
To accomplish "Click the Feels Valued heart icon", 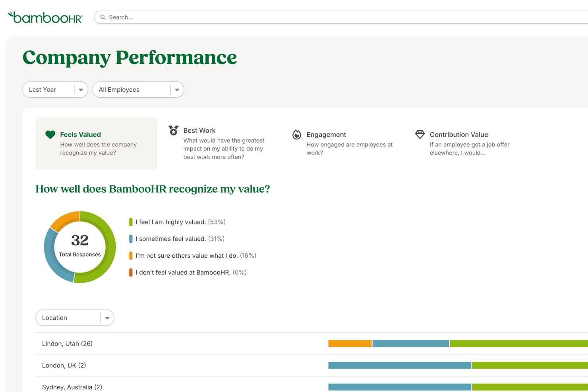I will coord(50,134).
